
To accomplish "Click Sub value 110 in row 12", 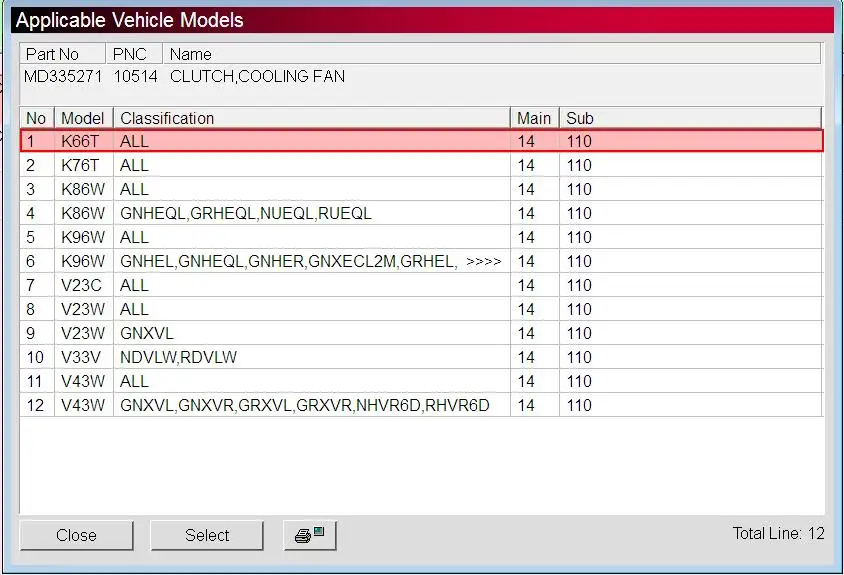I will pos(579,405).
